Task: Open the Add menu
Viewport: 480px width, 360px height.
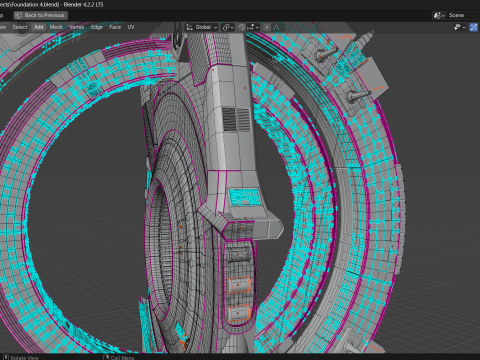Action: [39, 27]
